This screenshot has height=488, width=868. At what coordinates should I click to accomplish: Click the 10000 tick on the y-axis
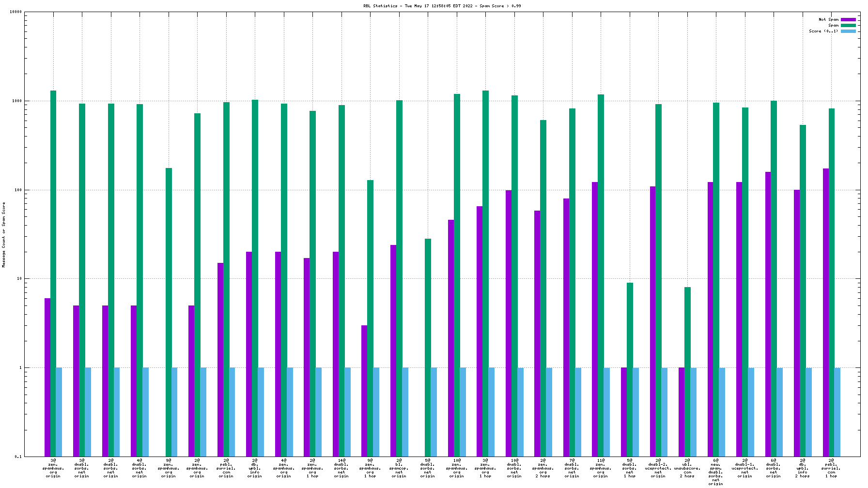[16, 12]
